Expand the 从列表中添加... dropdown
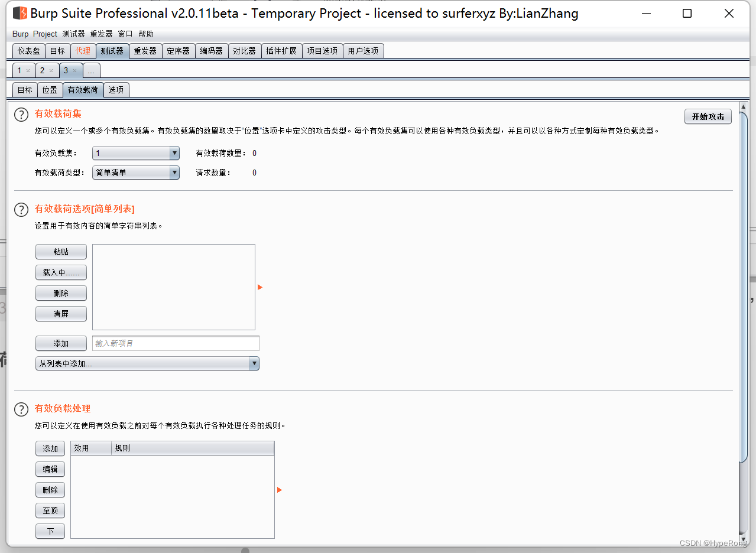Viewport: 756px width, 553px height. point(147,363)
